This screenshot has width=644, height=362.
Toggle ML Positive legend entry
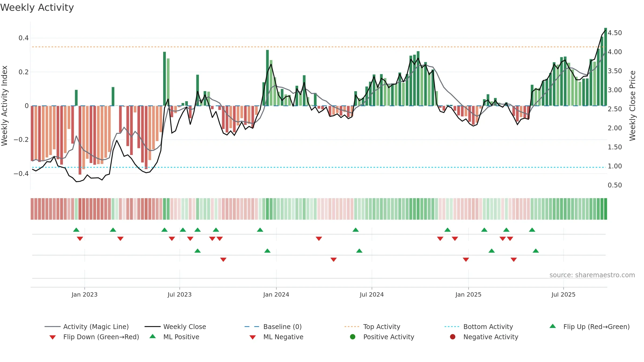pyautogui.click(x=174, y=337)
